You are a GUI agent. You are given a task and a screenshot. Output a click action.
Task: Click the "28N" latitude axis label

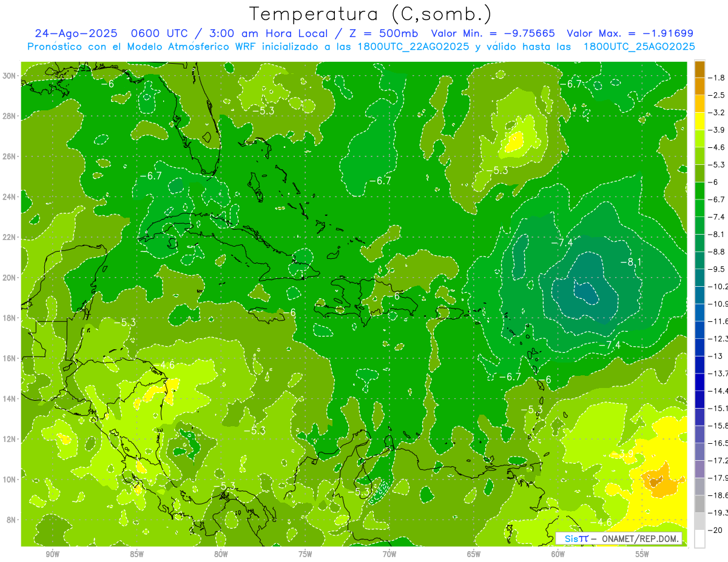[10, 116]
